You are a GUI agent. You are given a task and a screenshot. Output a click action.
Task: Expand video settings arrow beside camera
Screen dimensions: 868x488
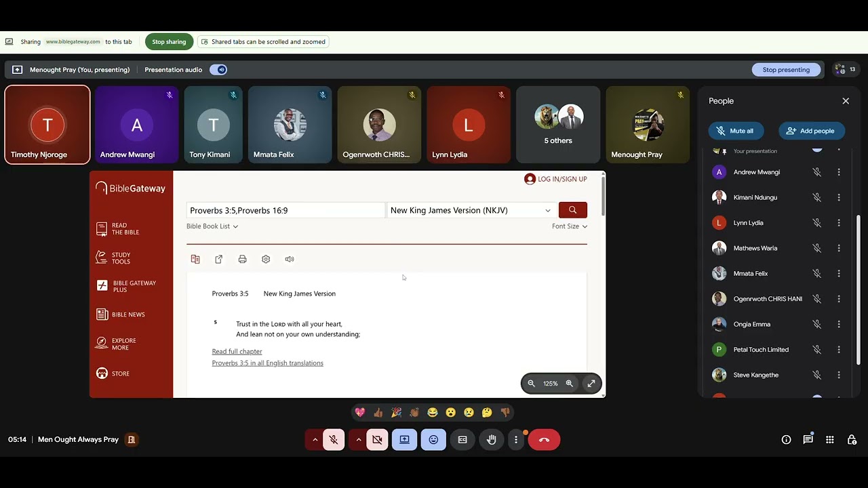coord(358,440)
